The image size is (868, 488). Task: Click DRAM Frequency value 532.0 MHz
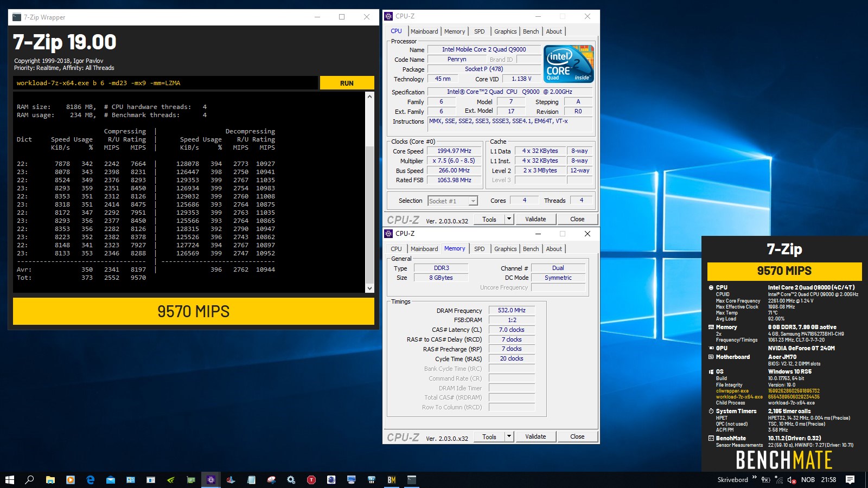pos(512,311)
